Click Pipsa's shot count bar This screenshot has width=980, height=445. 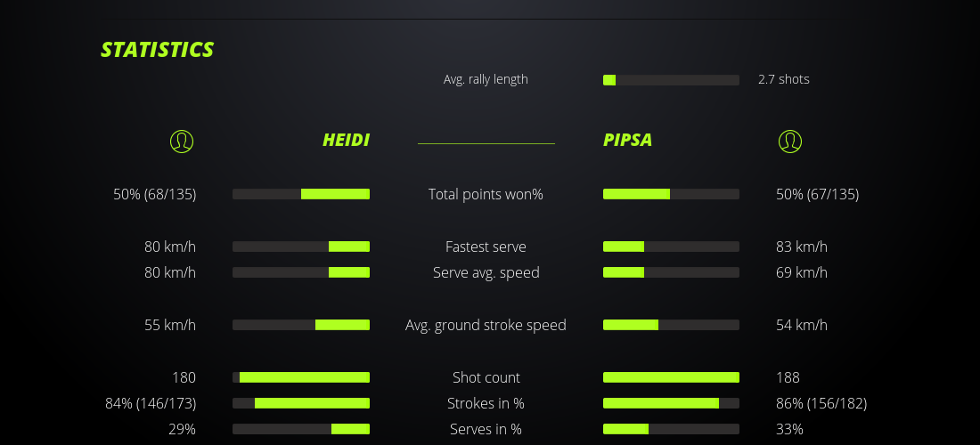[671, 377]
